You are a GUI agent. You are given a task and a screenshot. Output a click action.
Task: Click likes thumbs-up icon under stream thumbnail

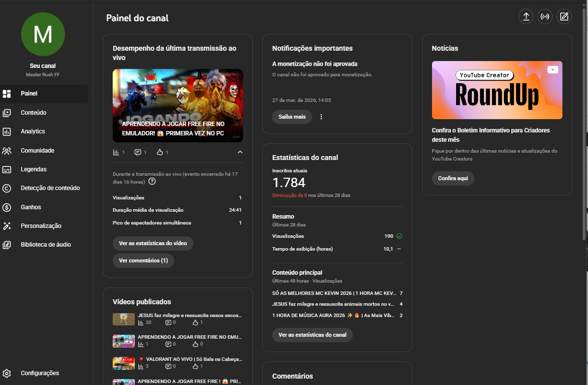(x=160, y=152)
